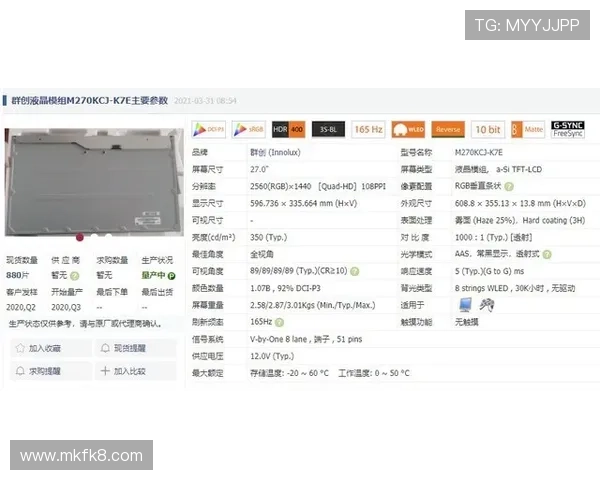Click mass production start 2020,Q3
This screenshot has height=480, width=600.
coord(66,307)
